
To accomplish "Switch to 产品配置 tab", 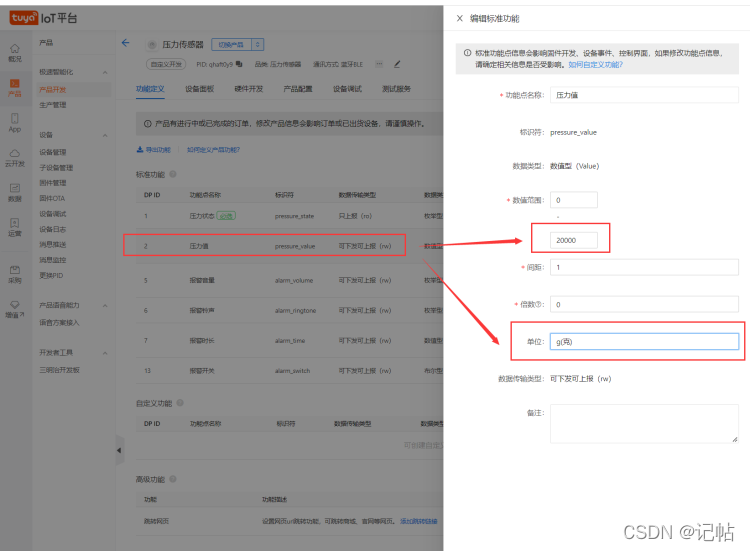I will (x=298, y=89).
